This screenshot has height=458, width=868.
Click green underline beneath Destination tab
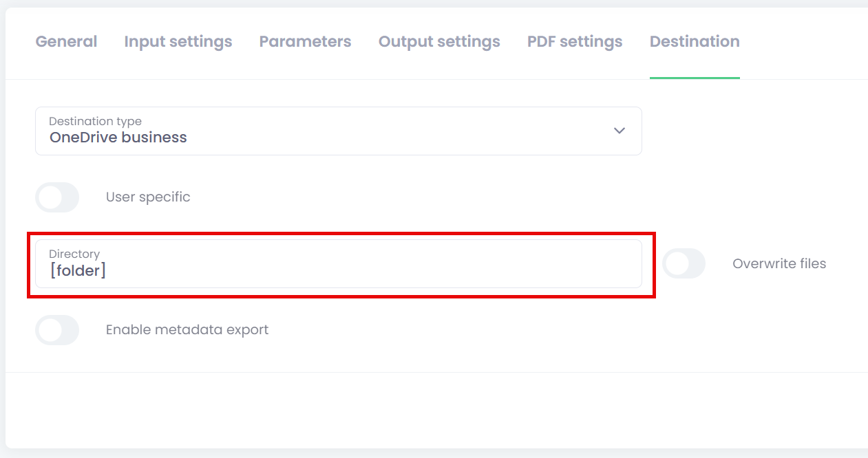click(x=695, y=78)
